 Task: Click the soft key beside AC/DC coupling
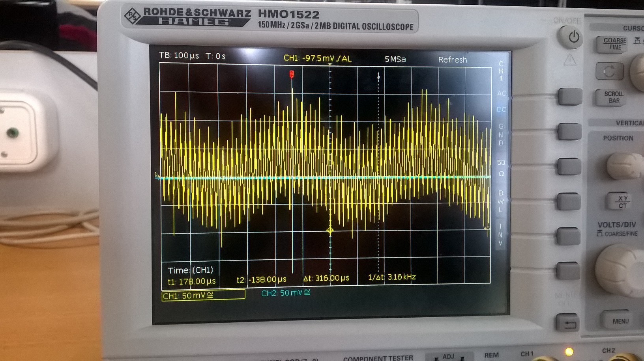point(569,97)
